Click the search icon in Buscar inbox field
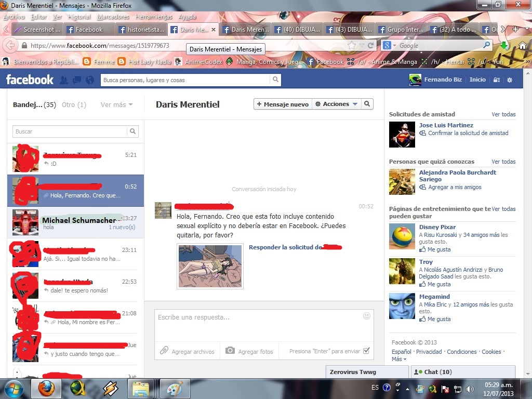This screenshot has width=532, height=399. tap(132, 131)
